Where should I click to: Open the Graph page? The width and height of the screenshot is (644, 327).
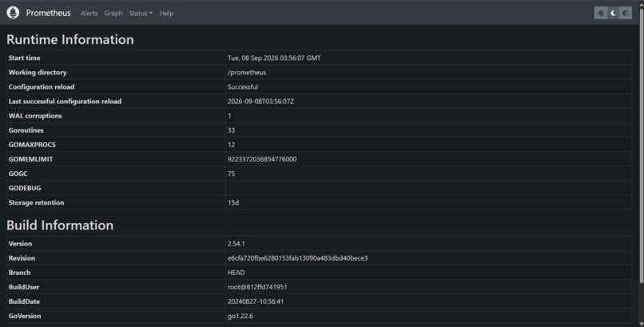coord(113,13)
